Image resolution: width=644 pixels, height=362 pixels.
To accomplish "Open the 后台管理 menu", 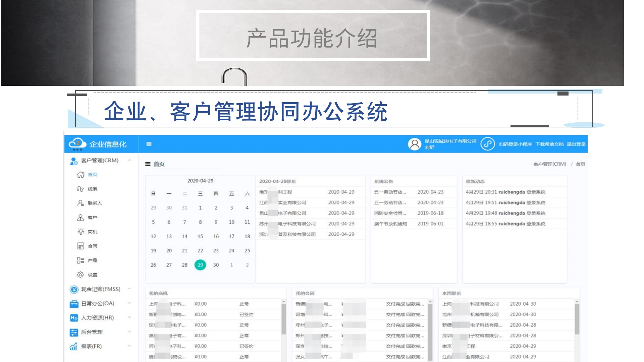I will [x=92, y=332].
